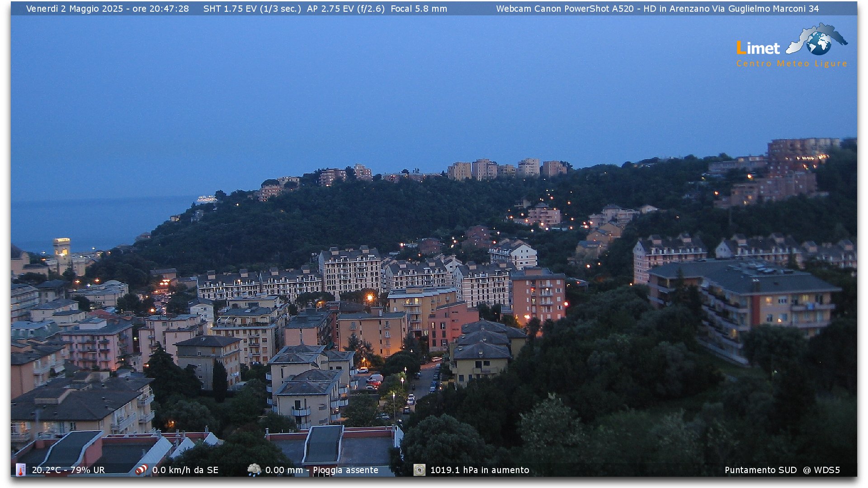Click the thermometer temperature icon
The height and width of the screenshot is (488, 868).
(21, 470)
